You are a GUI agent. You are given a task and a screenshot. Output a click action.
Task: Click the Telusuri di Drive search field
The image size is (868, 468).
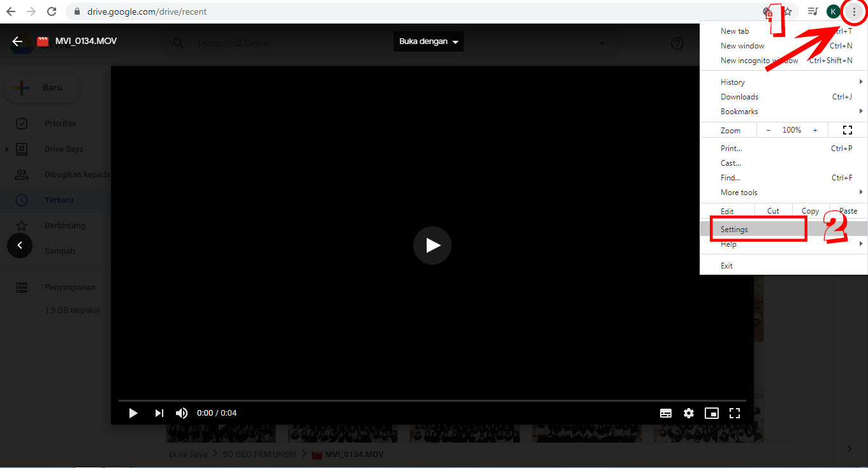232,43
